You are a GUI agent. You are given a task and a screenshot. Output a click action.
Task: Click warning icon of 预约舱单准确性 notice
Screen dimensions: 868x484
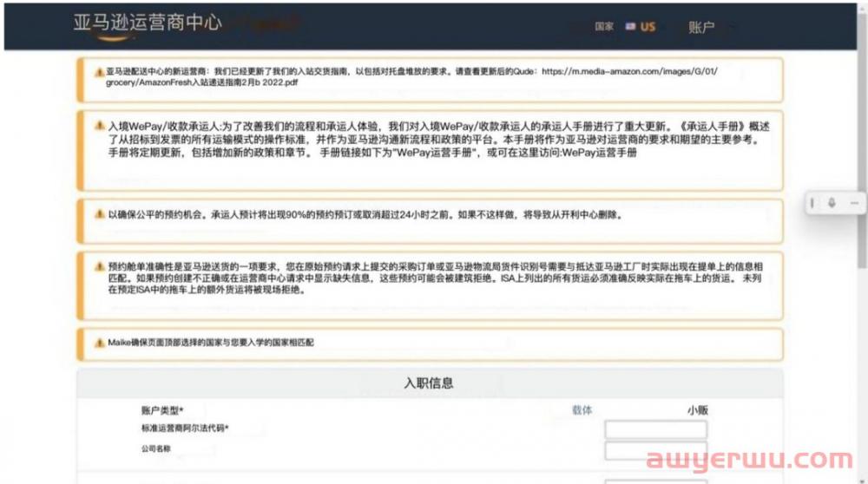pos(100,266)
